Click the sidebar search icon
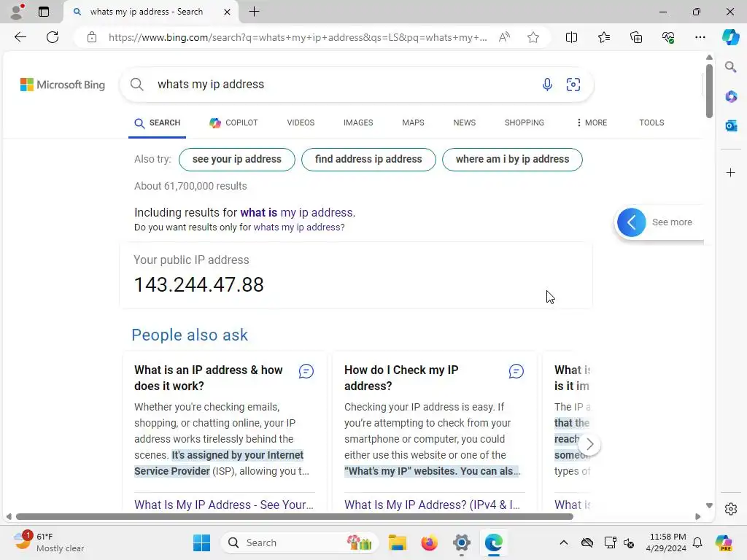The image size is (747, 560). (x=730, y=66)
